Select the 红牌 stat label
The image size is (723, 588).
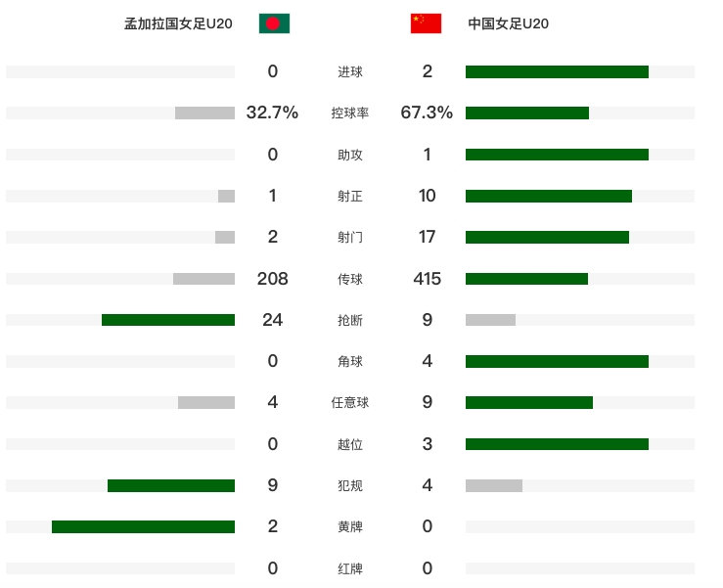point(350,568)
